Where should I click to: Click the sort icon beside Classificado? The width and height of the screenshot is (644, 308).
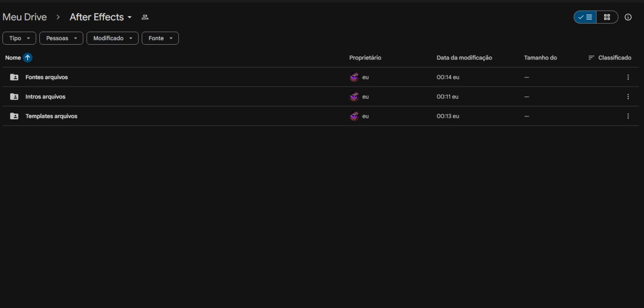click(x=591, y=58)
